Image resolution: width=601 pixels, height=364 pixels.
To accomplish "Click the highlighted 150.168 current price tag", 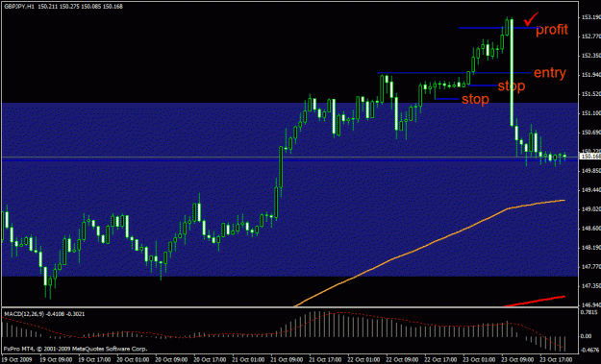I will click(590, 157).
